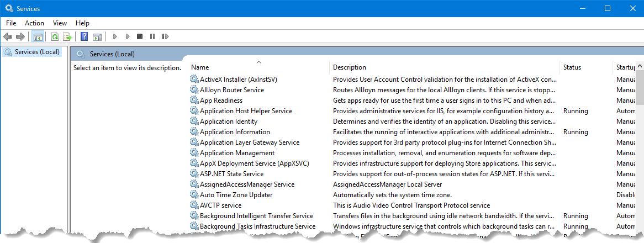Sort by the Name column header

[258, 67]
